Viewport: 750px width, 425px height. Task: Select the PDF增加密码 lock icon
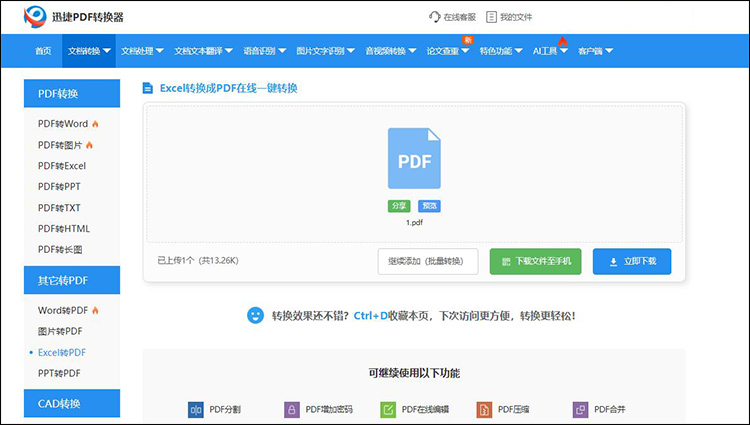[291, 409]
